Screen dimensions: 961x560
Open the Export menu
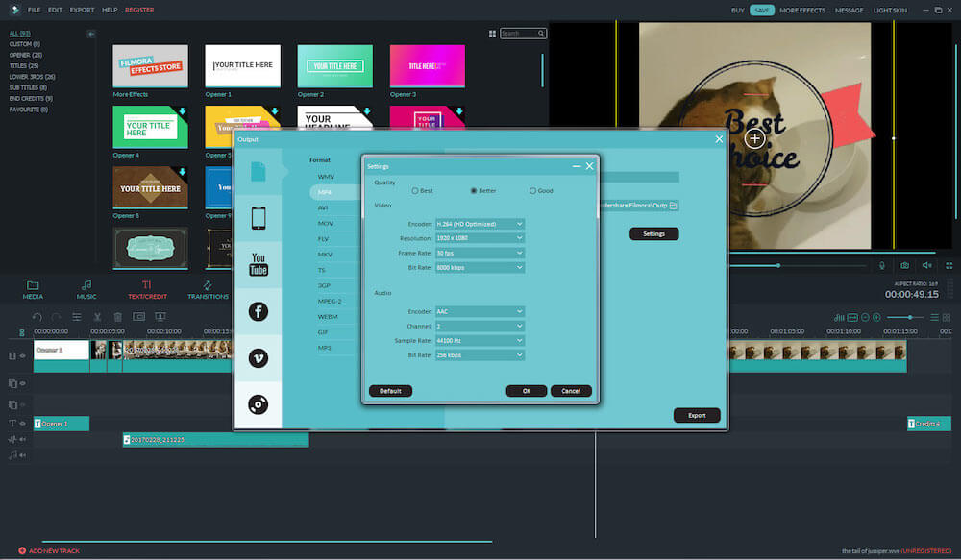pos(82,10)
